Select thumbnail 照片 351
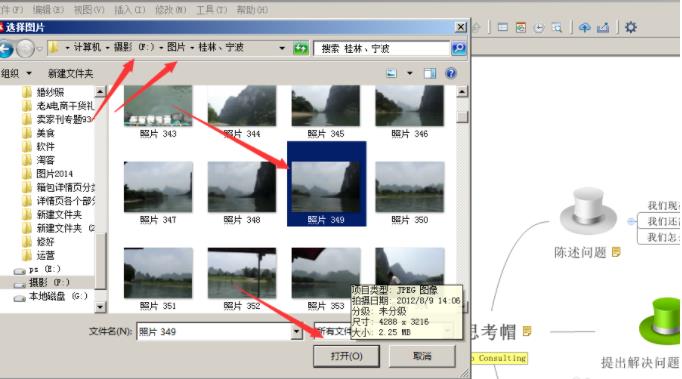Screen dimensions: 682x379 tap(158, 279)
